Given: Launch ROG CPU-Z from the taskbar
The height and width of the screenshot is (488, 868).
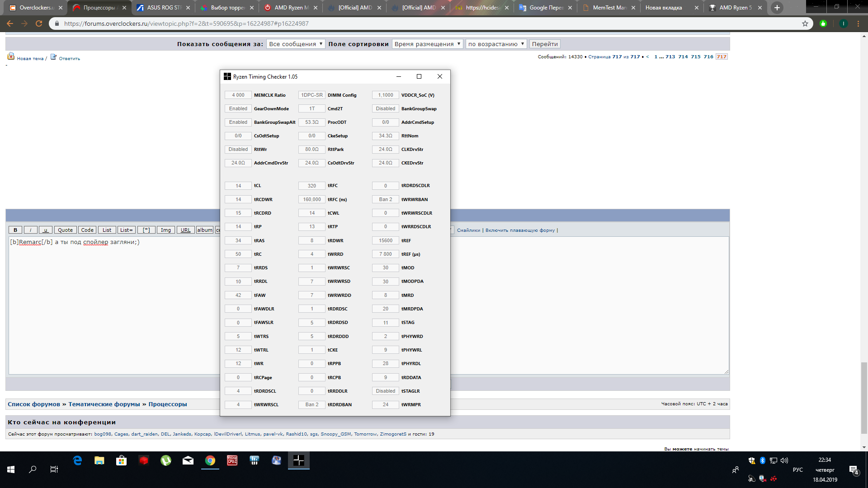Looking at the screenshot, I should click(232, 460).
